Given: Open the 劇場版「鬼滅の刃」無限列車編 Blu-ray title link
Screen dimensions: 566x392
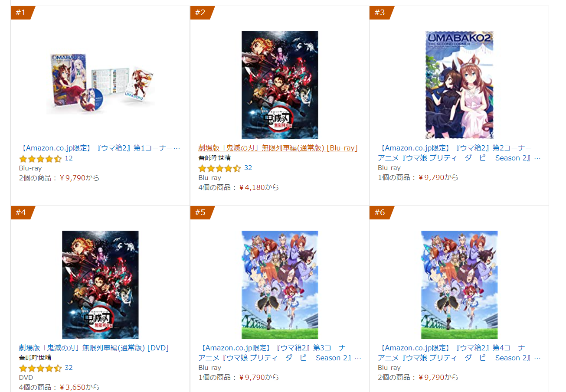Looking at the screenshot, I should (x=278, y=148).
